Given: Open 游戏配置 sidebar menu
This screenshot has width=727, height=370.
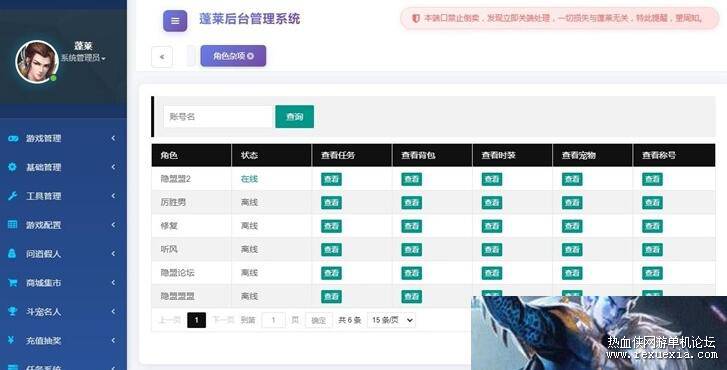Looking at the screenshot, I should (x=63, y=225).
